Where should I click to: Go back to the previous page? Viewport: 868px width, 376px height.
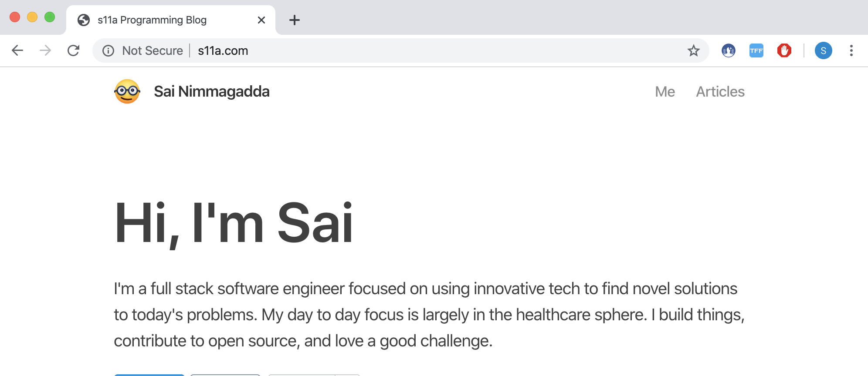pos(17,50)
